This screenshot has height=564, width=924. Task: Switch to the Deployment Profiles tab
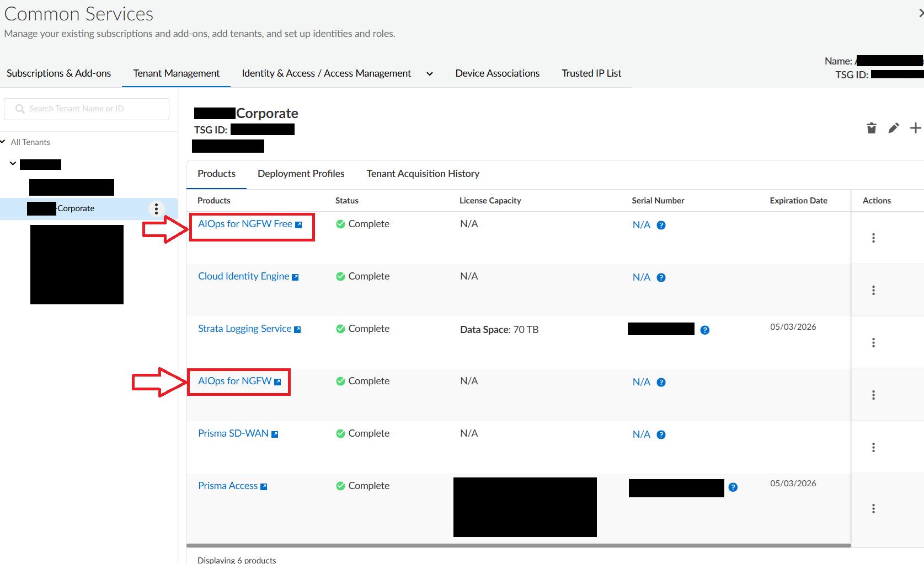tap(301, 174)
